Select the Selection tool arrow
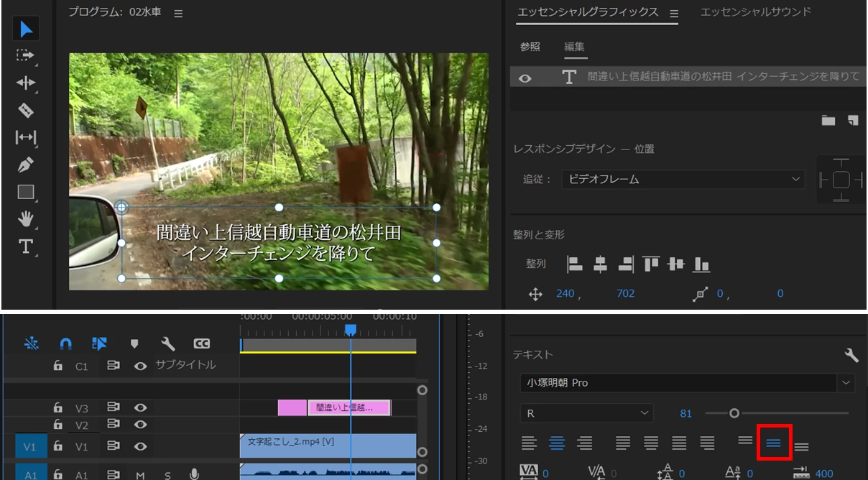Viewport: 868px width, 480px height. pos(26,29)
